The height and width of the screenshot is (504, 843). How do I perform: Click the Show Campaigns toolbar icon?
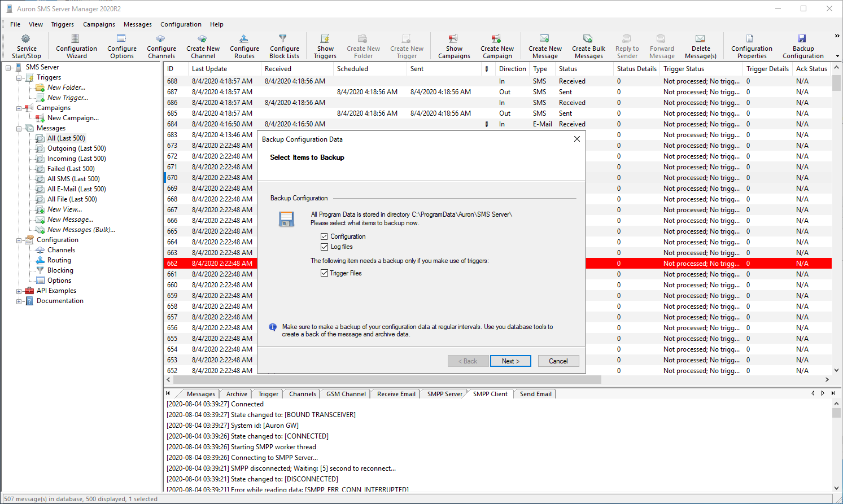[x=453, y=39]
